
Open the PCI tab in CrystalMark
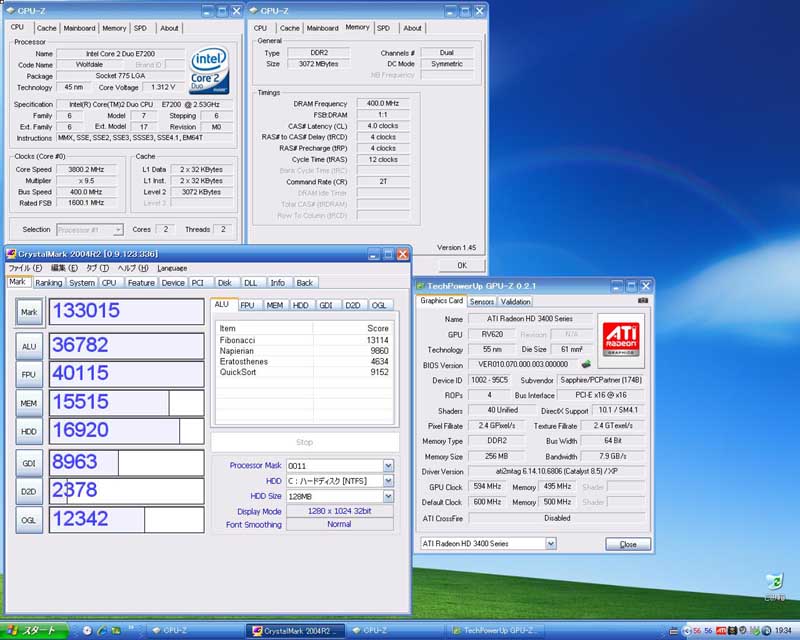pyautogui.click(x=198, y=283)
